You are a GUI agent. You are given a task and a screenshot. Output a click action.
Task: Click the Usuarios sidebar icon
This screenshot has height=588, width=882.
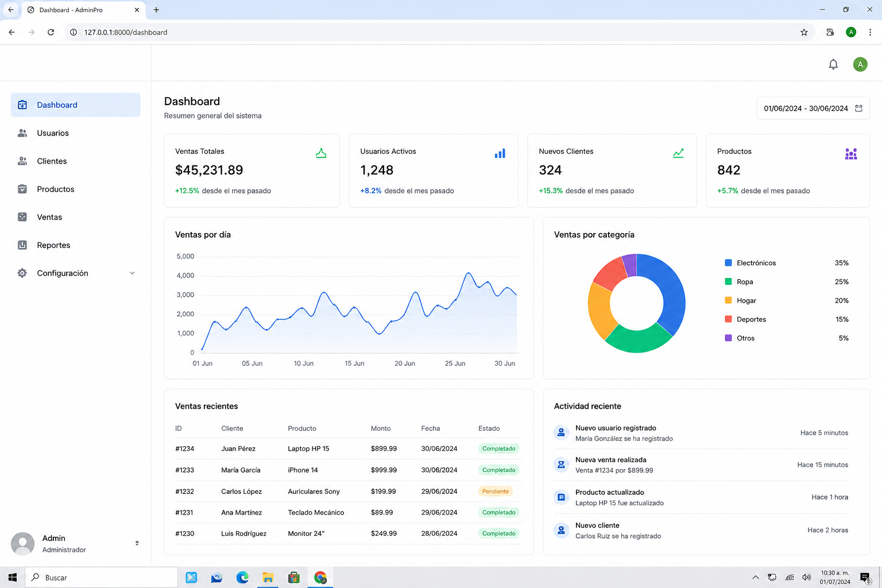point(22,133)
